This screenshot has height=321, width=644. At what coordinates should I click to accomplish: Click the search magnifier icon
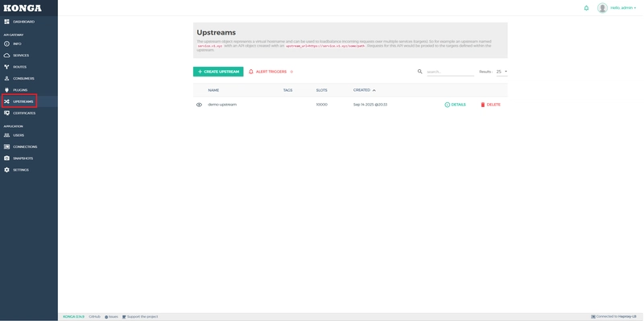pos(419,72)
